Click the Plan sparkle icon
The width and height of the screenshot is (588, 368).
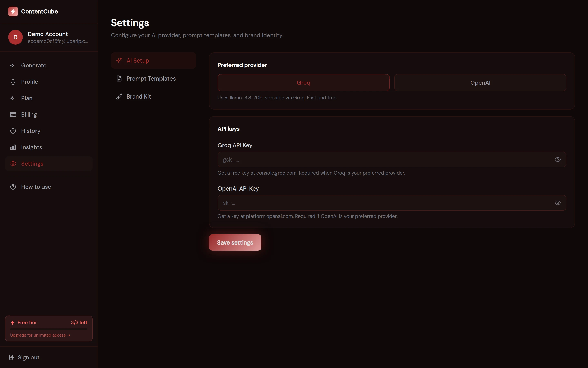coord(13,98)
